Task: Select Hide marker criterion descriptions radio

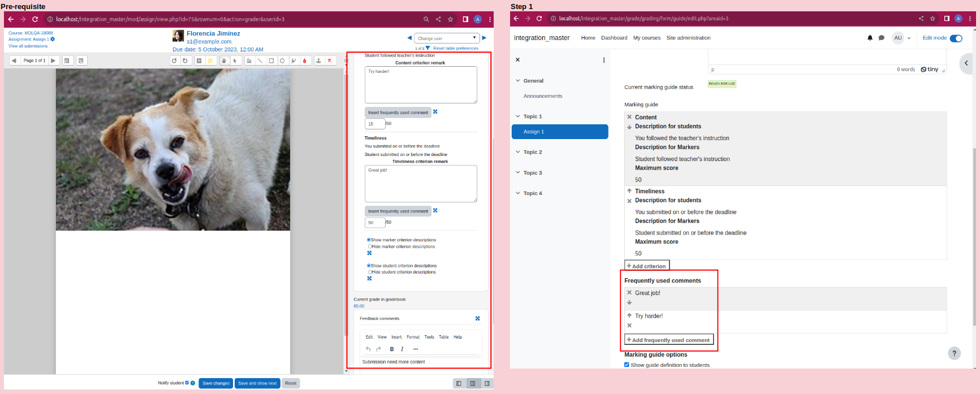Action: [x=370, y=246]
